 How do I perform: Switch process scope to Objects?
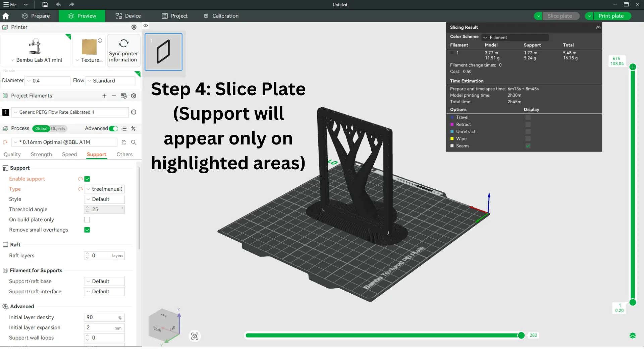(x=58, y=129)
